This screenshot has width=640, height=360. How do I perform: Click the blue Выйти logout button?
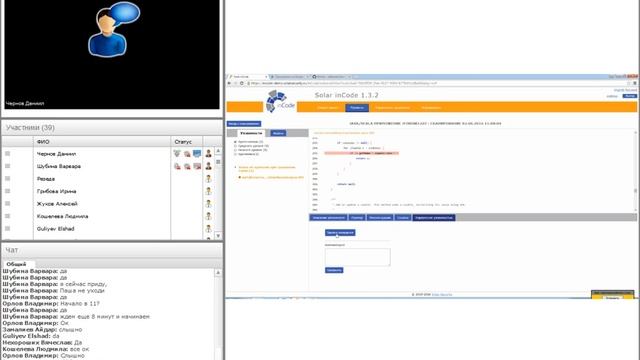click(x=629, y=96)
